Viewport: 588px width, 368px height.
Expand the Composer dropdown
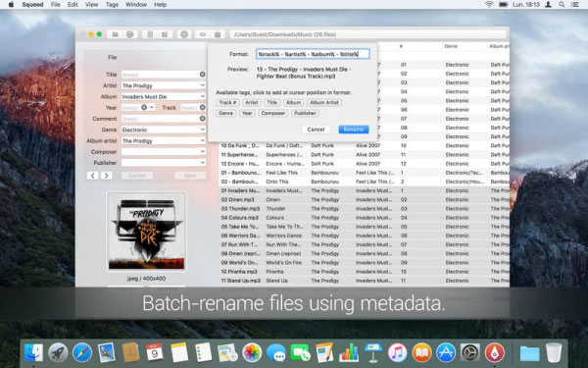[203, 152]
